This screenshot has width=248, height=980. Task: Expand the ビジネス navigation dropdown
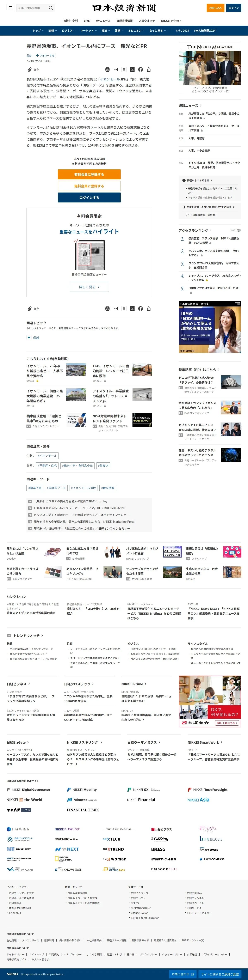pos(68,31)
